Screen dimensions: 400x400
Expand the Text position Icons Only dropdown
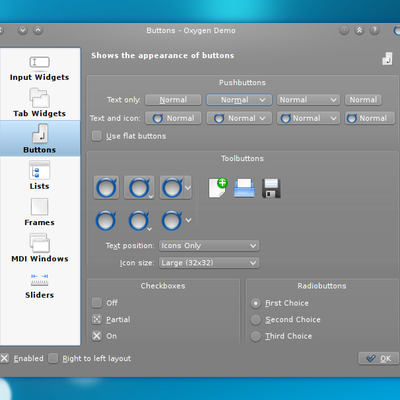[209, 246]
